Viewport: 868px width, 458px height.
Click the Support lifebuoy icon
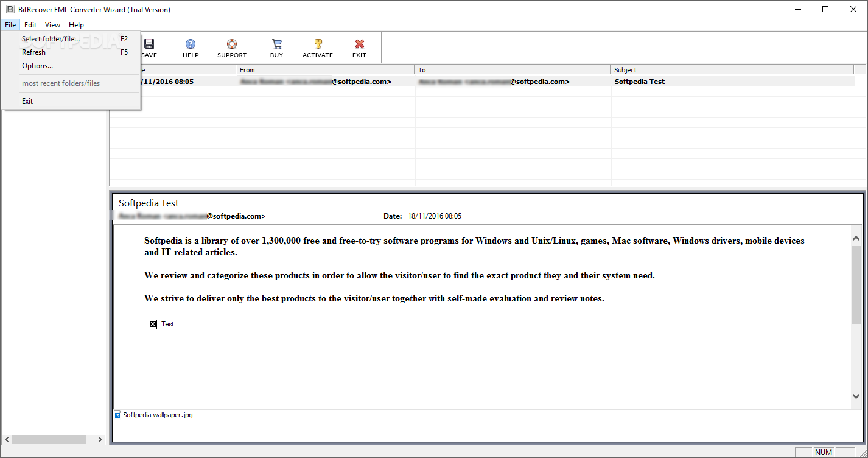tap(232, 44)
